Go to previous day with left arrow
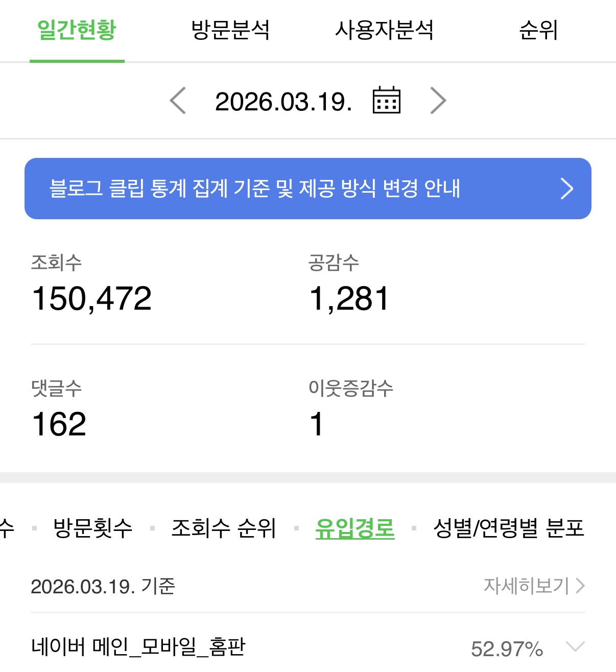 178,101
